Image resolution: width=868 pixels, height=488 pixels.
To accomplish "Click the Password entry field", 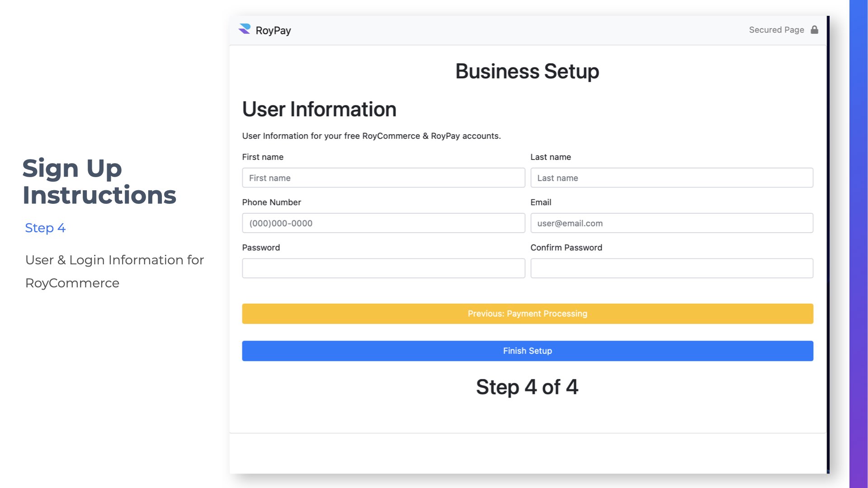I will tap(383, 268).
